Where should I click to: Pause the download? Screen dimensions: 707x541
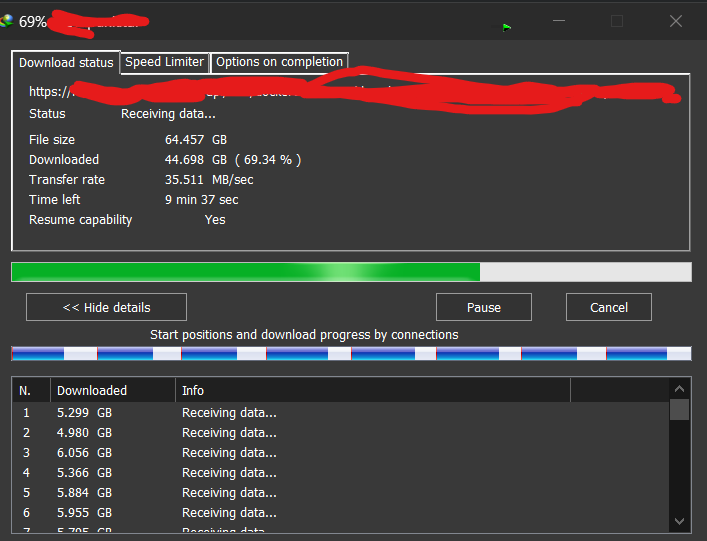coord(484,307)
